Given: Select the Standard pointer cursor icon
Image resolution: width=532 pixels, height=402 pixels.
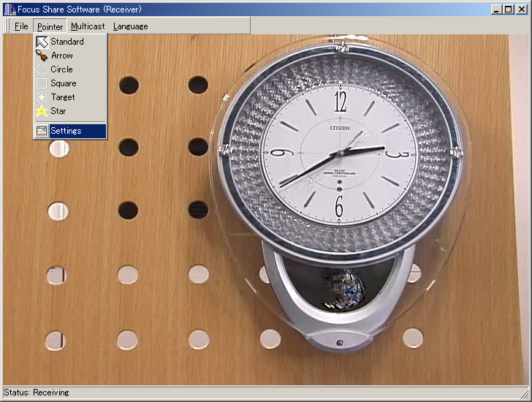Looking at the screenshot, I should [x=42, y=42].
